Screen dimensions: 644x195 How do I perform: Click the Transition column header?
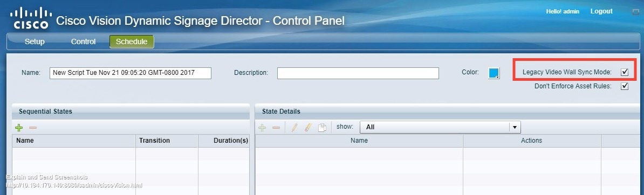(167, 141)
